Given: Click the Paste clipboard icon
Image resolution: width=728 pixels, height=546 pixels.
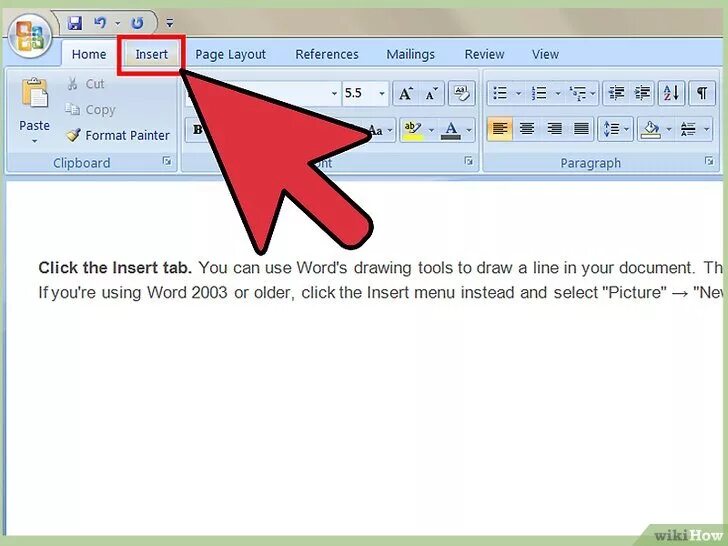Looking at the screenshot, I should click(x=34, y=94).
